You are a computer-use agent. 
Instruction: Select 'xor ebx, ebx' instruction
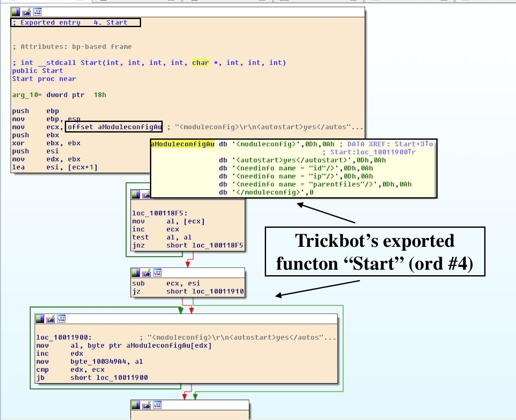[46, 143]
